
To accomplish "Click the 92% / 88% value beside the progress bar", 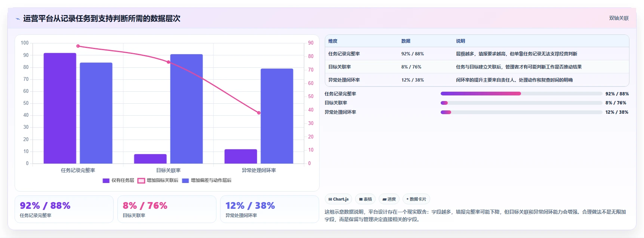I will [x=617, y=94].
